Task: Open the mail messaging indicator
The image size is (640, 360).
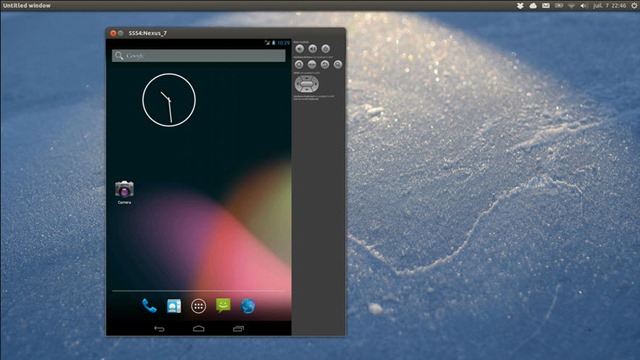Action: click(546, 5)
